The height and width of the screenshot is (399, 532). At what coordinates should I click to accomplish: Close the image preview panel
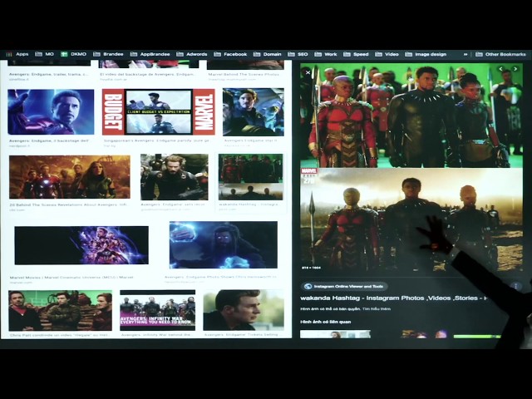(x=308, y=72)
